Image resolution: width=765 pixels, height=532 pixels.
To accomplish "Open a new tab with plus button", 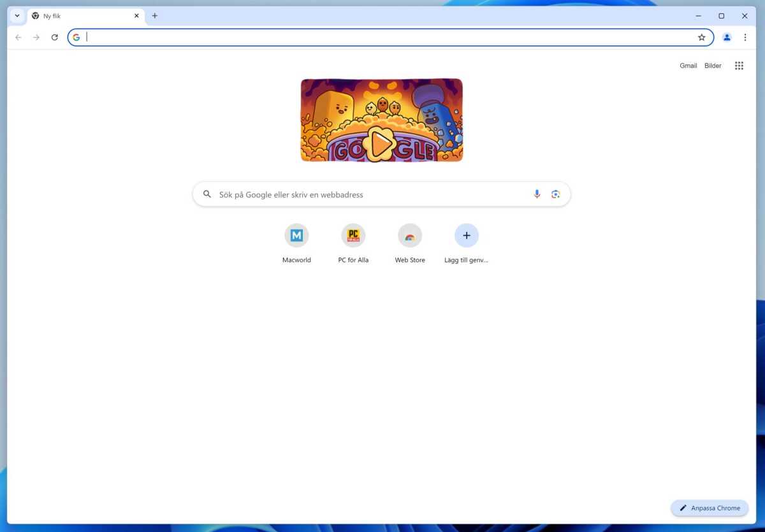I will (154, 16).
